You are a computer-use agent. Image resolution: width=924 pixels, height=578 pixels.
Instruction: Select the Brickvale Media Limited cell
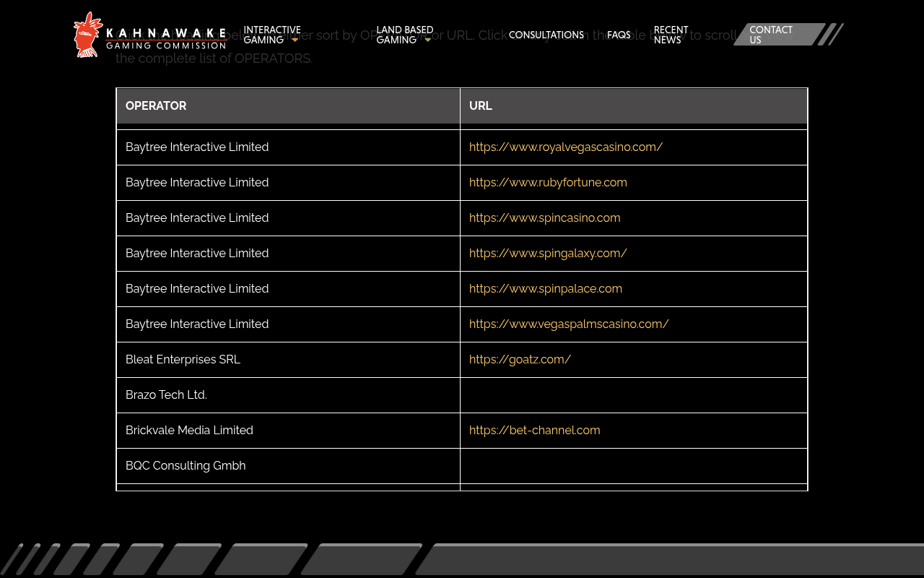coord(288,430)
